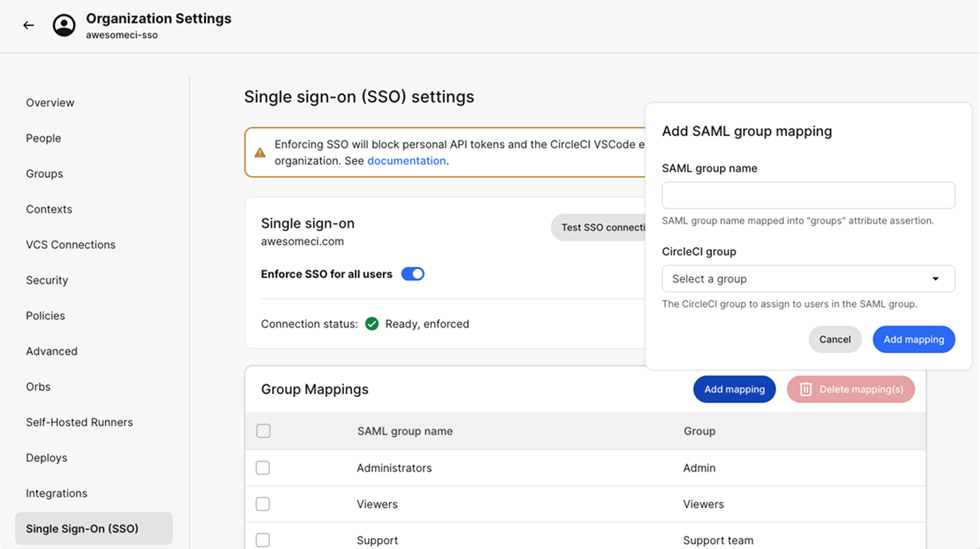This screenshot has width=980, height=549.
Task: Click the Administrators SAML group name cell
Action: 394,468
